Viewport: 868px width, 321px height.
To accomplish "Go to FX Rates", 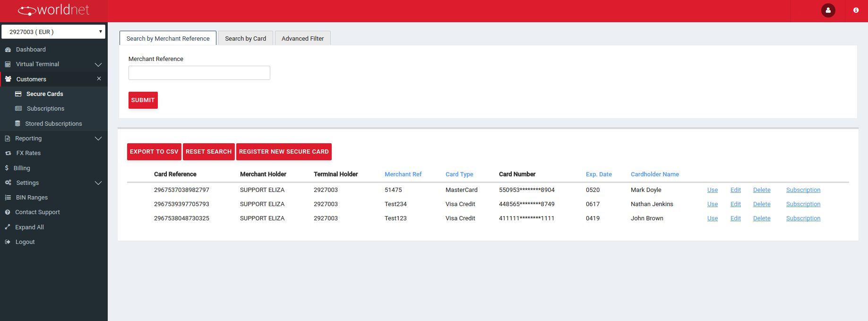I will pyautogui.click(x=28, y=153).
